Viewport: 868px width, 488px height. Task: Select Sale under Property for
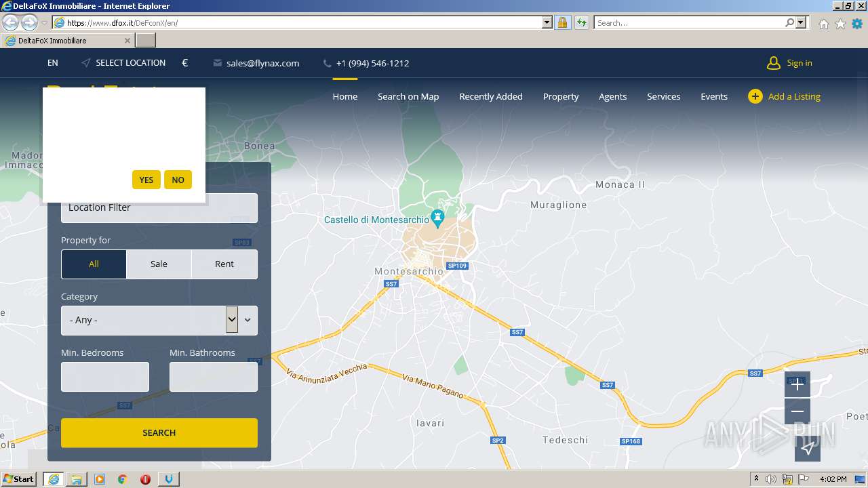pyautogui.click(x=159, y=264)
